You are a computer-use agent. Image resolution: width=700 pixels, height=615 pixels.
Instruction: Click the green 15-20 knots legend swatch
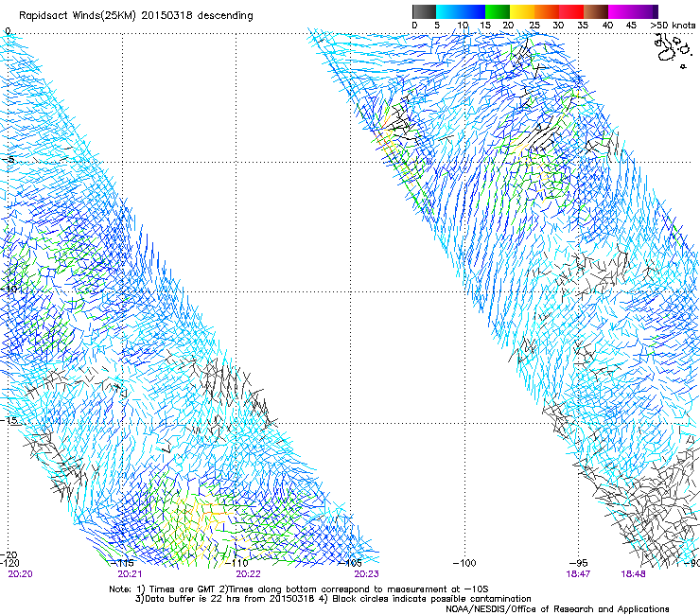click(x=498, y=11)
